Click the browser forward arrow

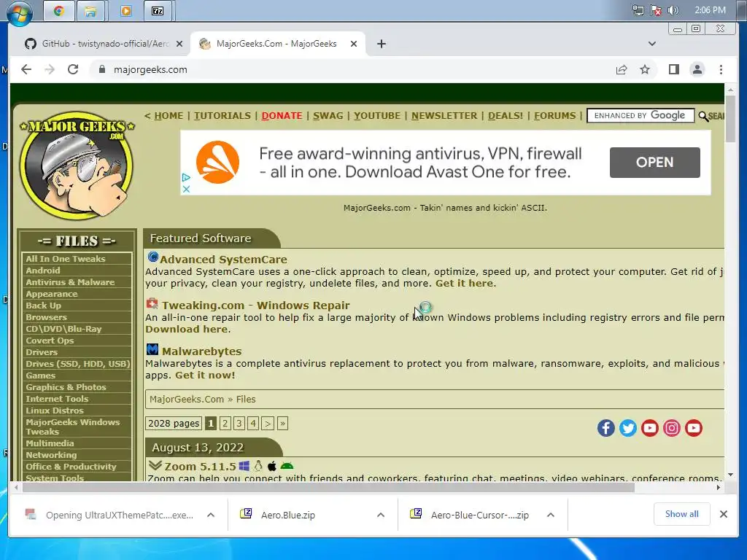(x=50, y=69)
